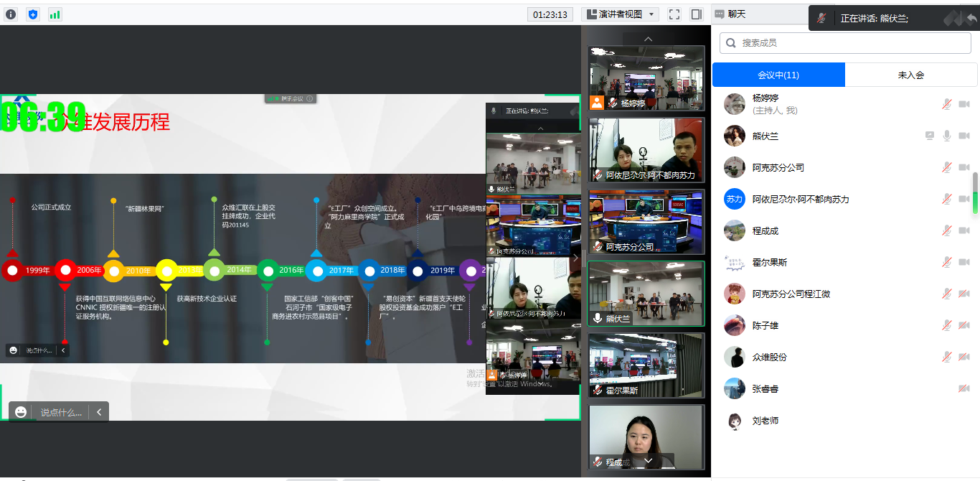The image size is (980, 481).
Task: Click 众维股份 disabled camera icon
Action: pos(964,357)
